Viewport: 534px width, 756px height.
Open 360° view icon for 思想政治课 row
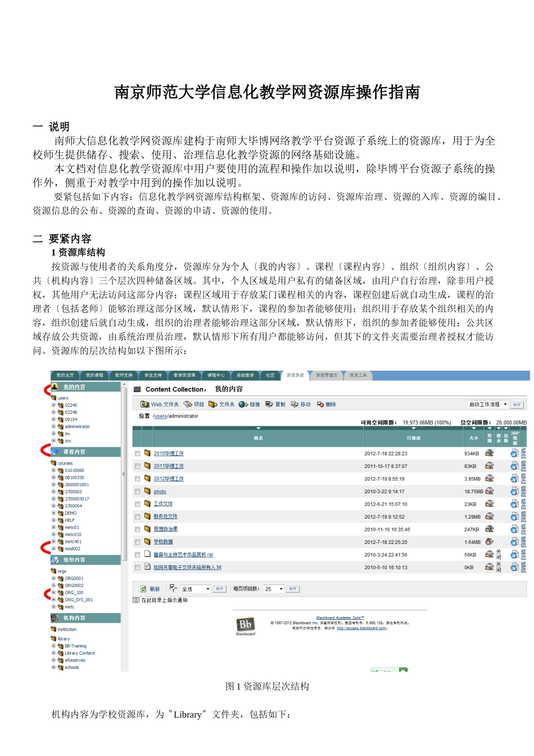click(x=514, y=529)
